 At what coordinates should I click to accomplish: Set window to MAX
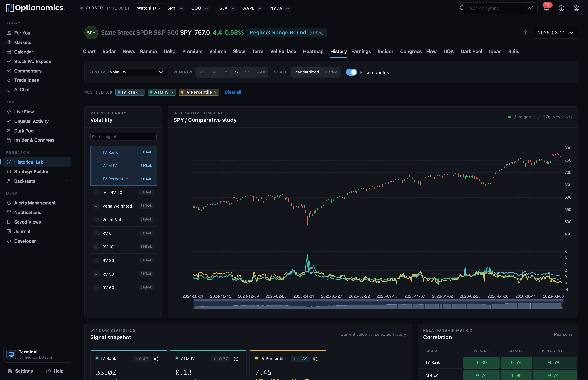[260, 72]
